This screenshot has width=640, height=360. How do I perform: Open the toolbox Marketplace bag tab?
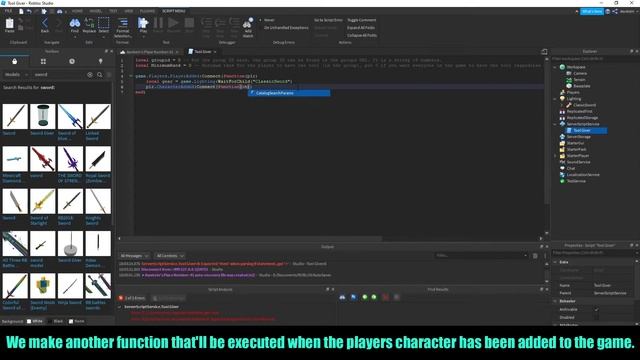[x=15, y=61]
